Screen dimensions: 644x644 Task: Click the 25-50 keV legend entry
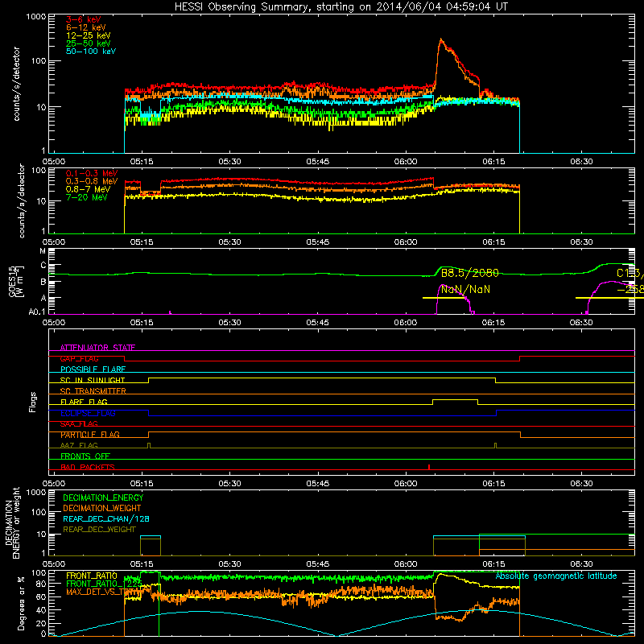click(x=89, y=43)
